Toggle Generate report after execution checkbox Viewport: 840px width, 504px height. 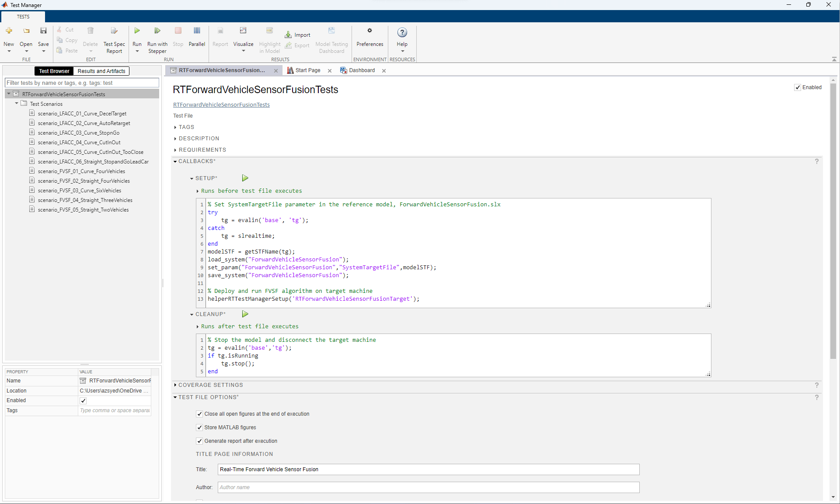199,441
